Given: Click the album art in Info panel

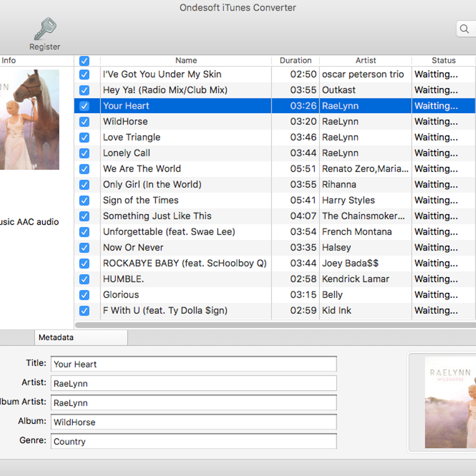Looking at the screenshot, I should 29,120.
